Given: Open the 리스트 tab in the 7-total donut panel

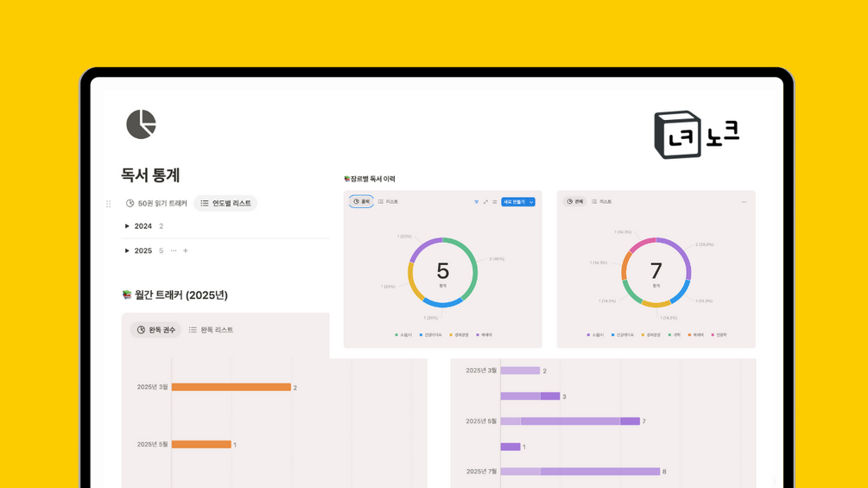Looking at the screenshot, I should (602, 202).
